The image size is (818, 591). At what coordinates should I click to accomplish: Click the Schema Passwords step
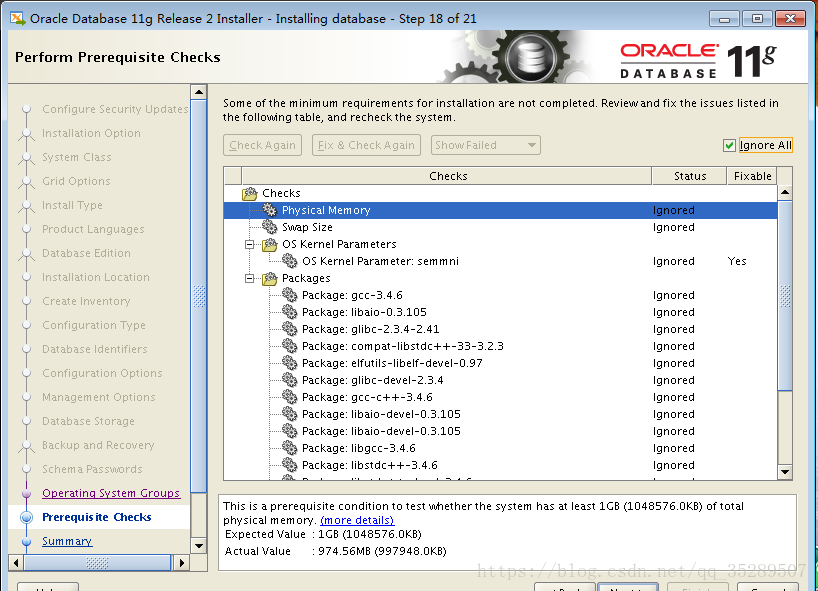coord(92,469)
